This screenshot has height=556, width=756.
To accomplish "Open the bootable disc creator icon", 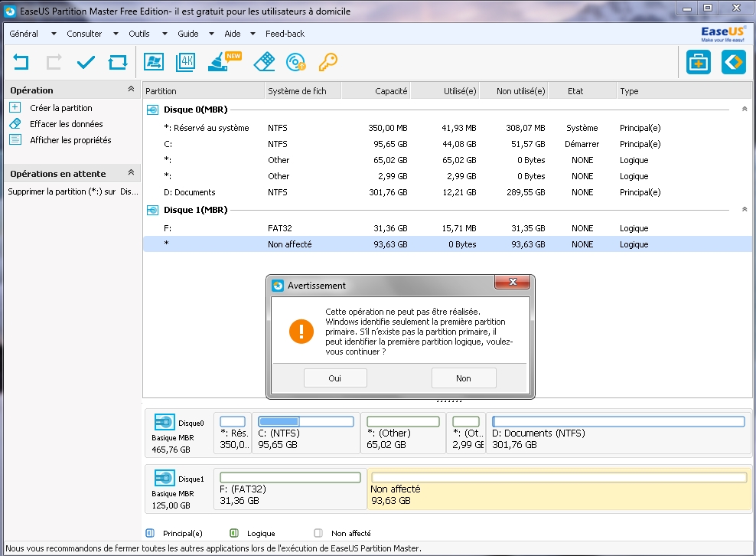I will 295,62.
